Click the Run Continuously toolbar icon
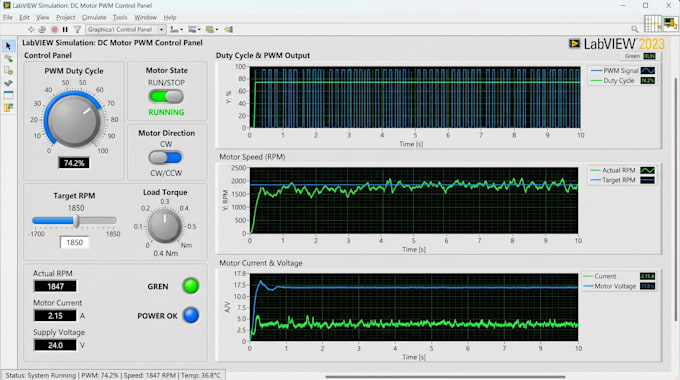680x380 pixels. (42, 29)
